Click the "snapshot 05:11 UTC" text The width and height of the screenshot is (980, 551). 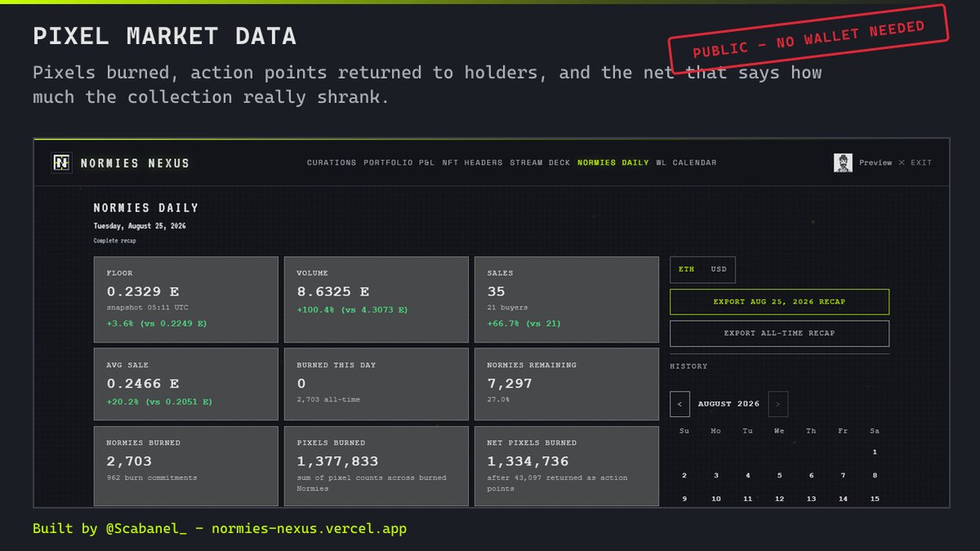tap(147, 307)
